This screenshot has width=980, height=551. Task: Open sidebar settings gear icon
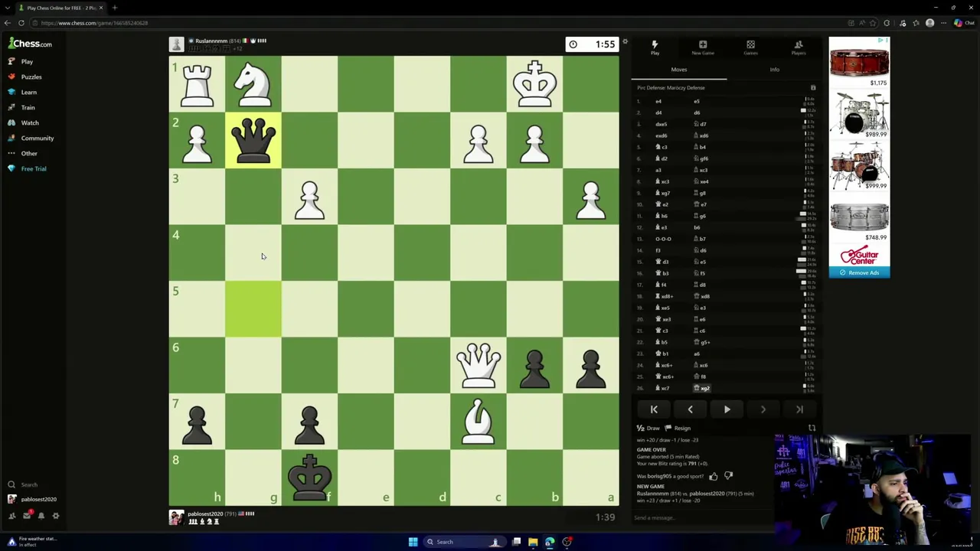tap(55, 516)
